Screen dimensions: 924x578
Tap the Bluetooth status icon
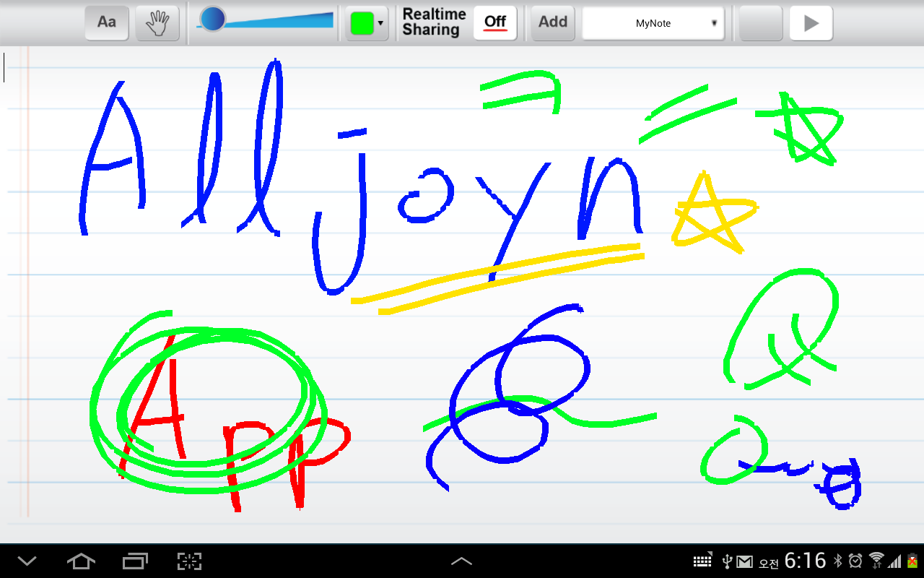(838, 561)
